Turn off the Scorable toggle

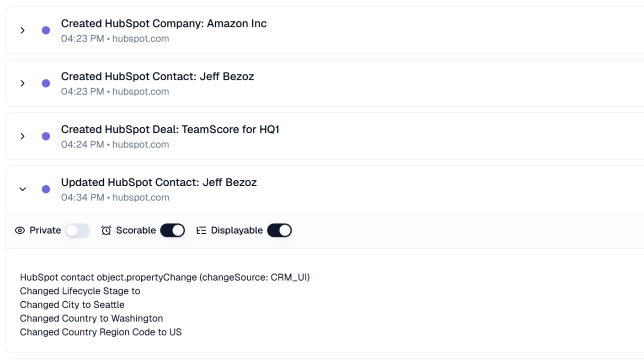[172, 231]
